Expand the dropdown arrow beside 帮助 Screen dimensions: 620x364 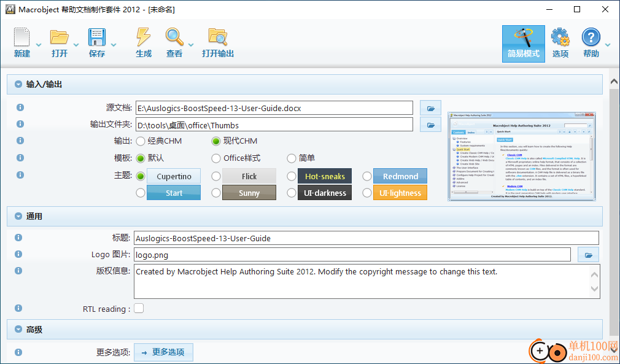coord(608,45)
